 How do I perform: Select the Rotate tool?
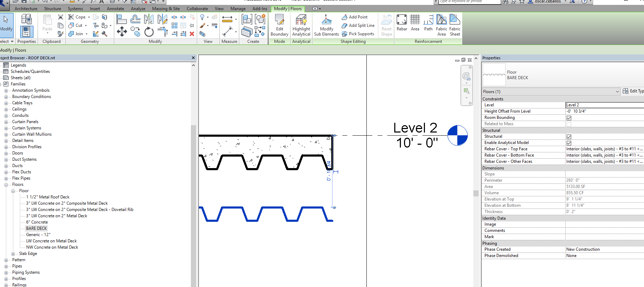point(149,32)
